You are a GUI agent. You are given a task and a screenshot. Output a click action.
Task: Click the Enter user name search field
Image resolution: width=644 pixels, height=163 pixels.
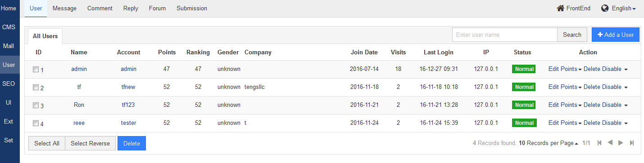[505, 35]
